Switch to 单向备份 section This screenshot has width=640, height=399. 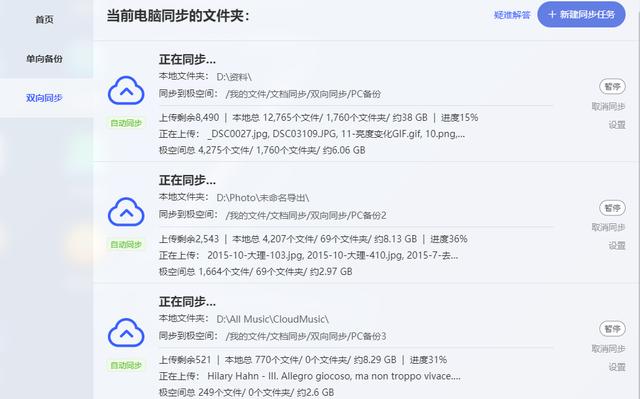[44, 59]
